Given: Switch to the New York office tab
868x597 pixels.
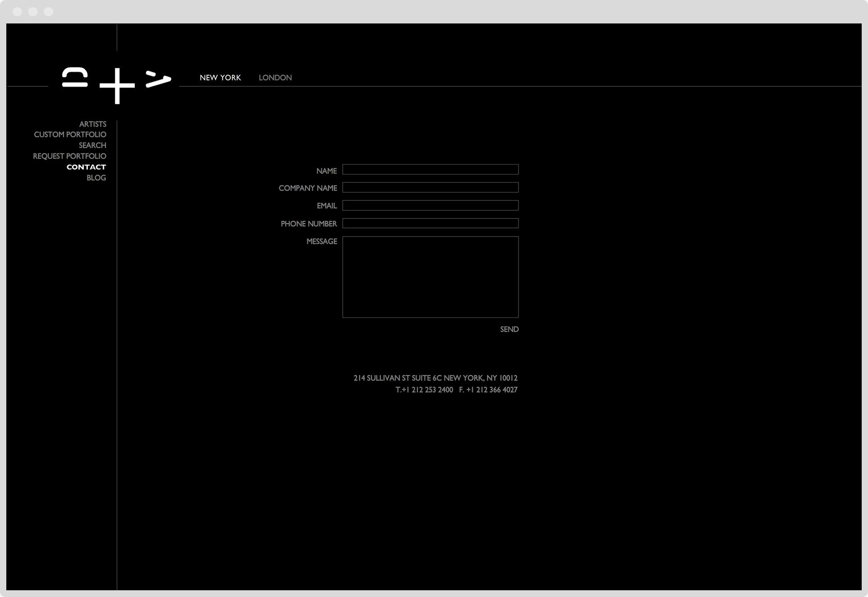Looking at the screenshot, I should pyautogui.click(x=220, y=78).
